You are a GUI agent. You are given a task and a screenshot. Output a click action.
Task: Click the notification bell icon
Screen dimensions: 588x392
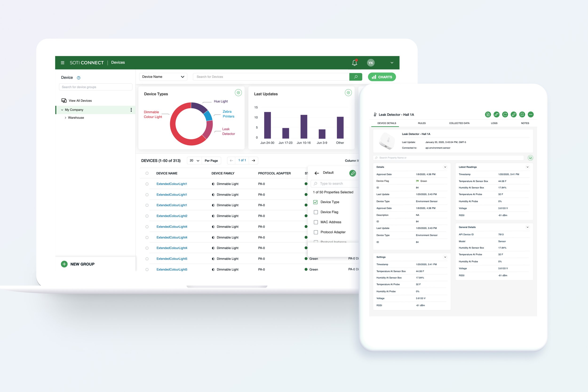tap(354, 63)
